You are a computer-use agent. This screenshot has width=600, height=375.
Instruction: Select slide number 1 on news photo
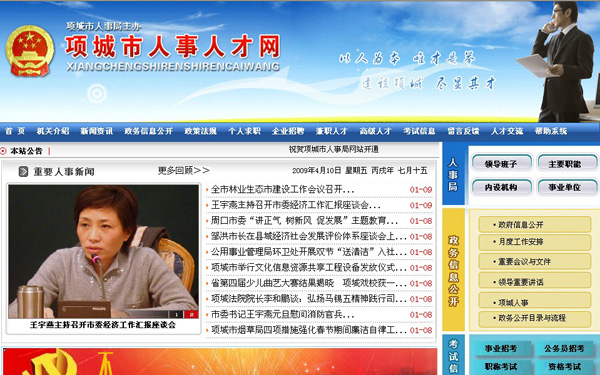pos(176,314)
